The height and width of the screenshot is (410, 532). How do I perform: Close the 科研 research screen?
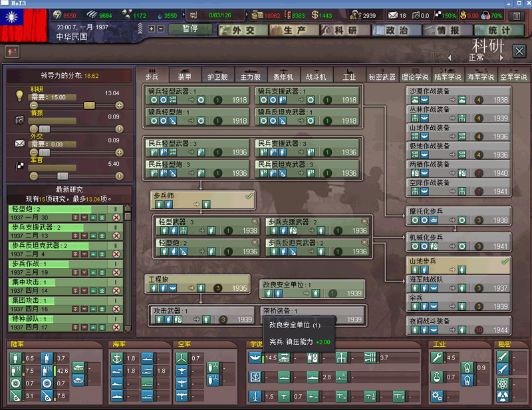(x=519, y=51)
